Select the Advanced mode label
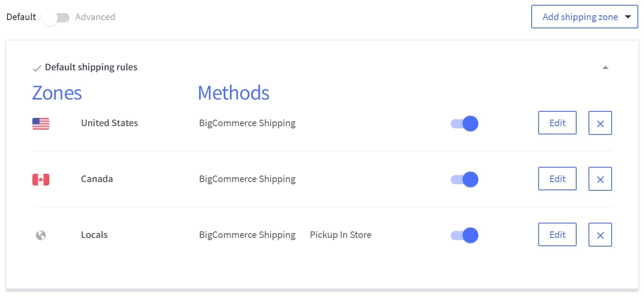644x296 pixels. tap(95, 17)
